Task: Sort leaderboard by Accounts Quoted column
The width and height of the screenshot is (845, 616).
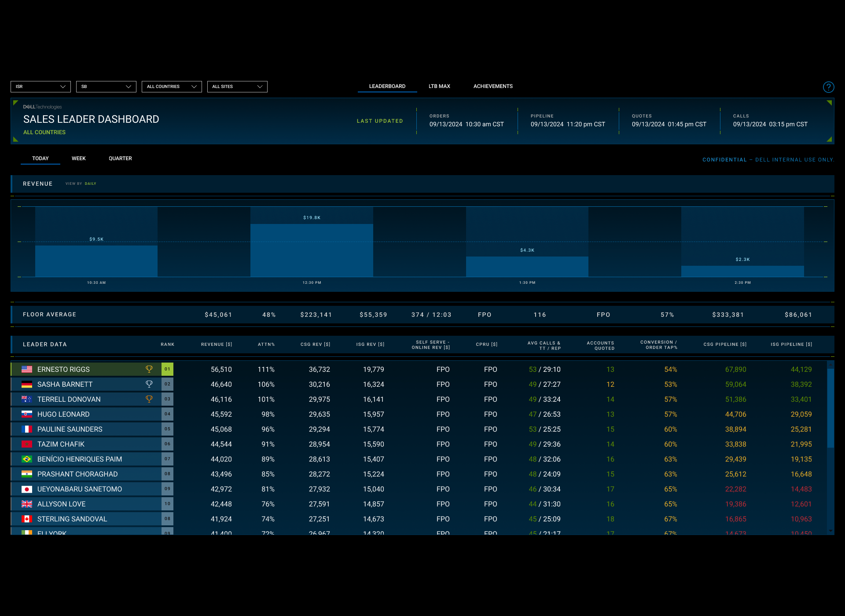Action: click(600, 345)
